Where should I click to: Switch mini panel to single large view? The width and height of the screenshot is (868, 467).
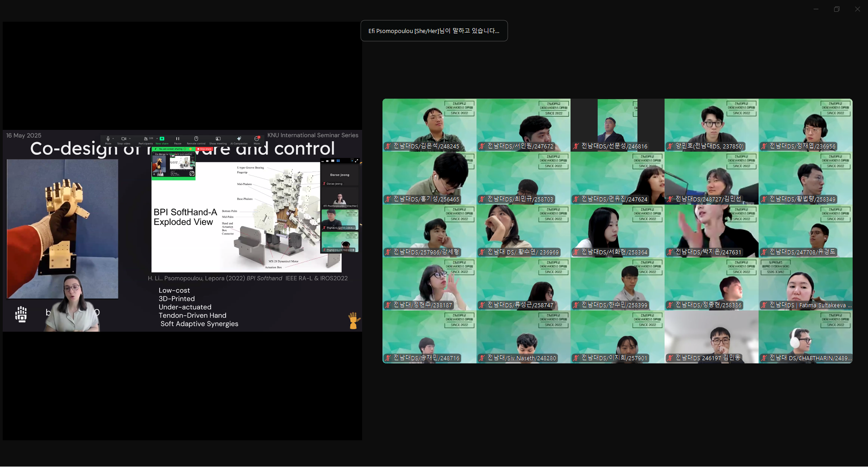tap(333, 161)
